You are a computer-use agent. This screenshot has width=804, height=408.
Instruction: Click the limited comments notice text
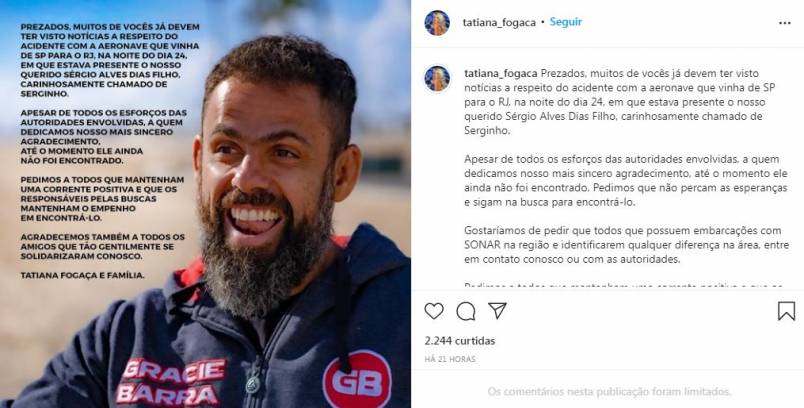tap(609, 392)
